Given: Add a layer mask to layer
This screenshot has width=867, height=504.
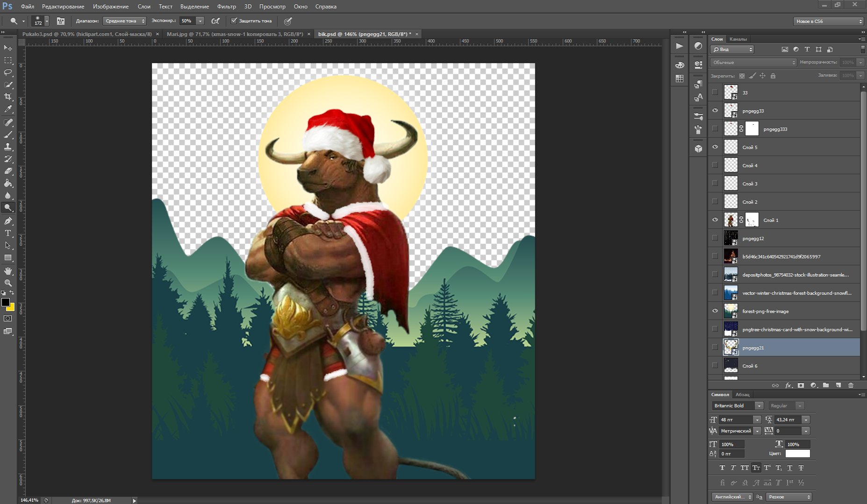Looking at the screenshot, I should click(801, 385).
